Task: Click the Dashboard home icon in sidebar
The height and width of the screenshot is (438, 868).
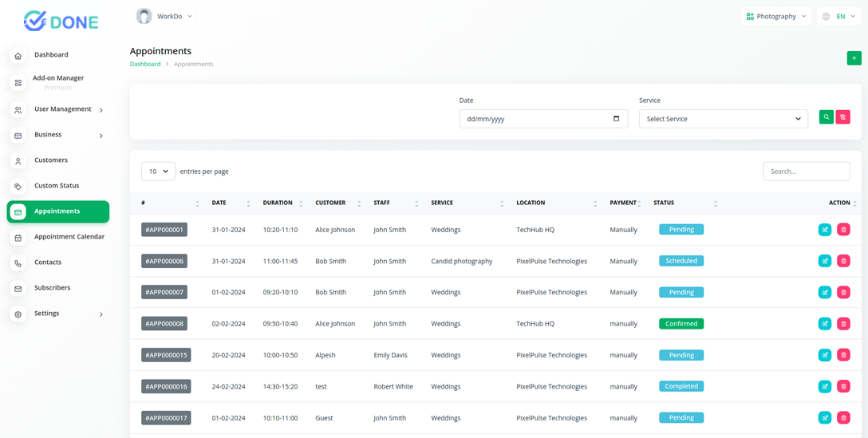Action: (18, 56)
